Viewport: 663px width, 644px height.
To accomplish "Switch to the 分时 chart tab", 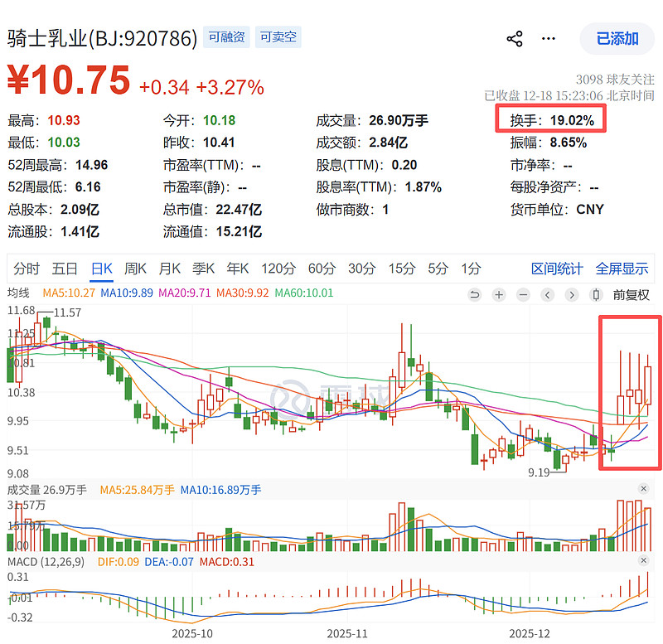I will click(27, 269).
